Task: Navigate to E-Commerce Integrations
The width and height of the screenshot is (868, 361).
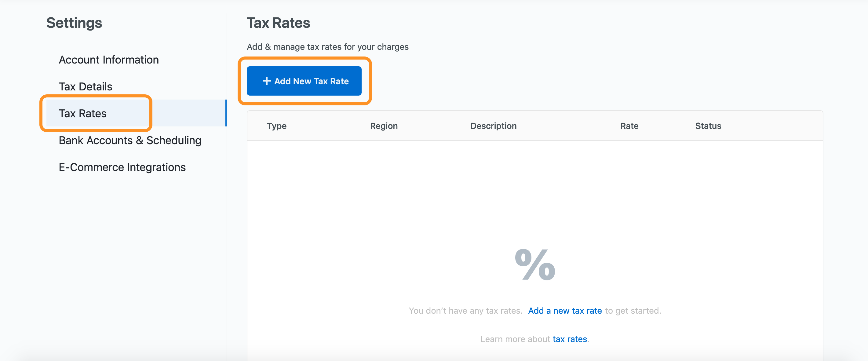Action: (122, 167)
